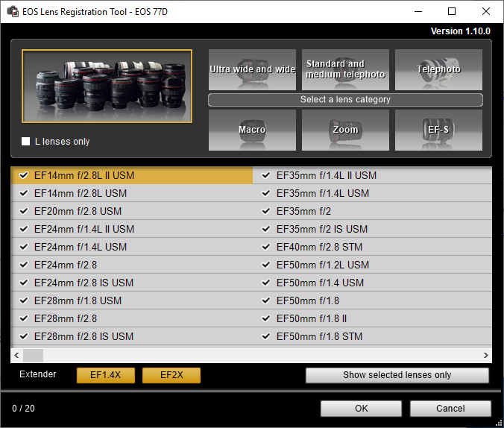The height and width of the screenshot is (428, 504).
Task: Select the Ultra wide and wide lens category
Action: tap(252, 69)
